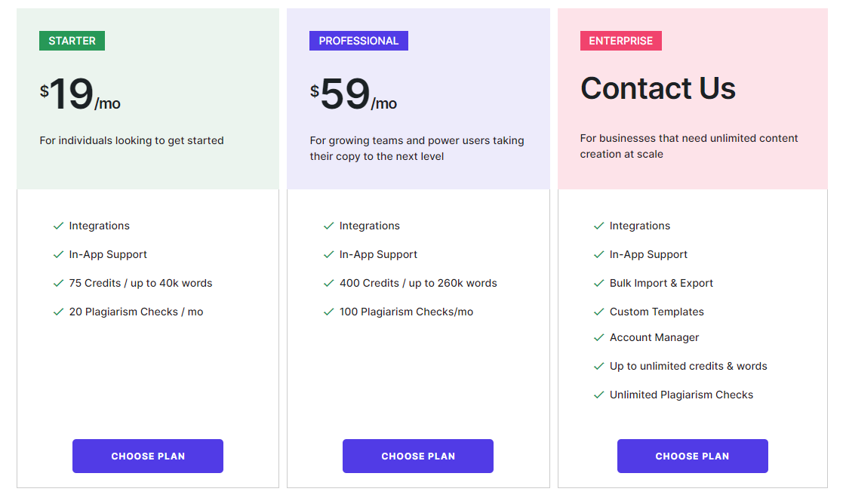Viewport: 846px width, 504px height.
Task: Select the purple PROFESSIONAL badge
Action: 358,41
